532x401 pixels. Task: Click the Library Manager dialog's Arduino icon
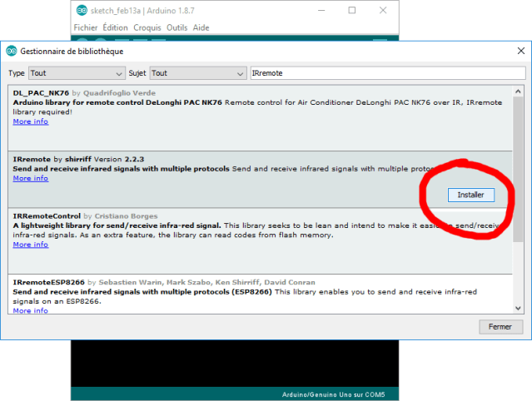tap(11, 52)
